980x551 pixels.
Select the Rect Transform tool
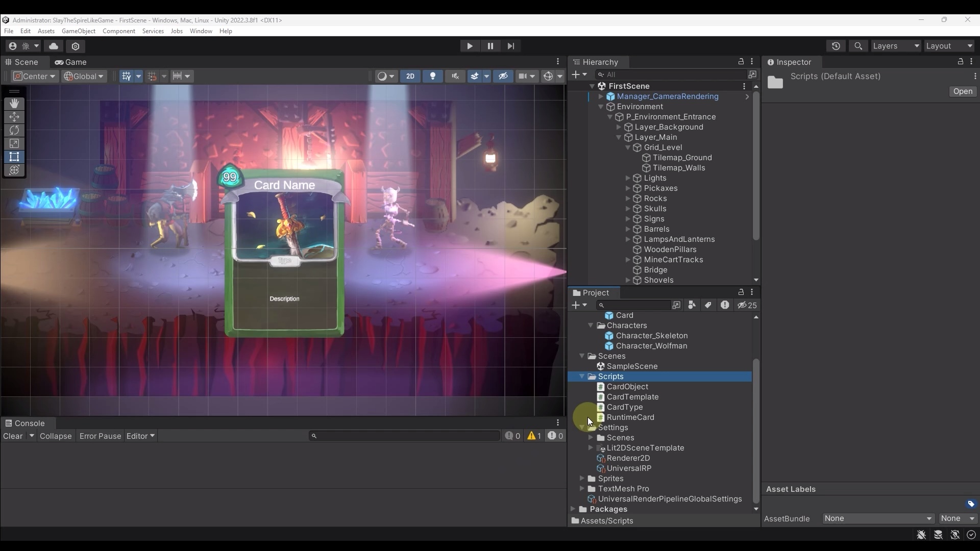tap(14, 157)
